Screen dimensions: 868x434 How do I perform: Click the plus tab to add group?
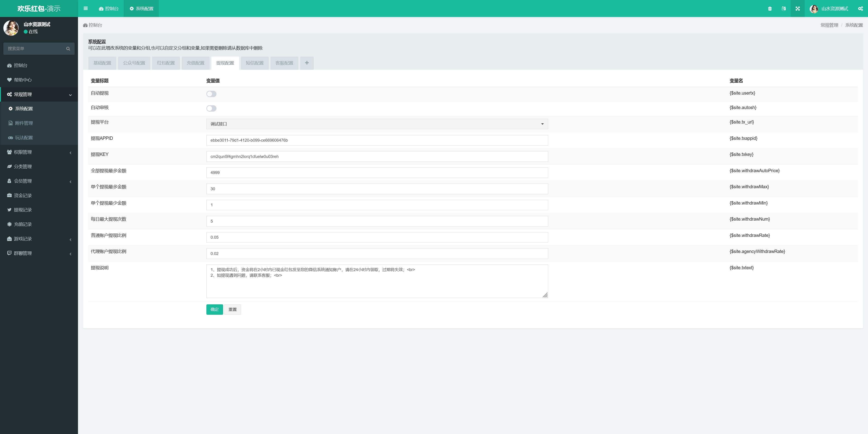coord(307,63)
